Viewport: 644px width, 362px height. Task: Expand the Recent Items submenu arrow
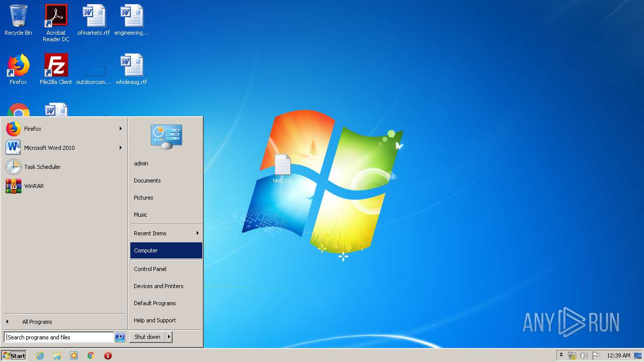coord(198,233)
